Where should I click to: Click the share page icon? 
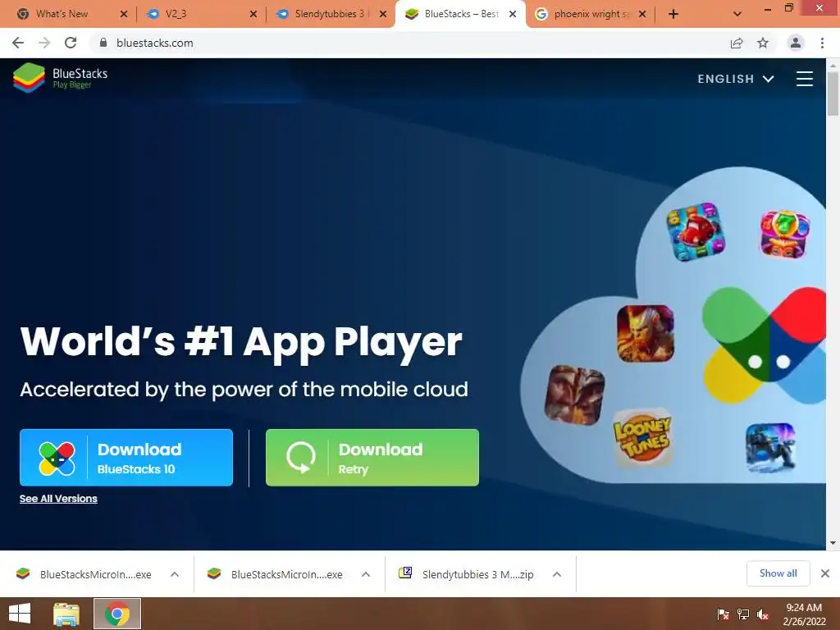pos(737,43)
